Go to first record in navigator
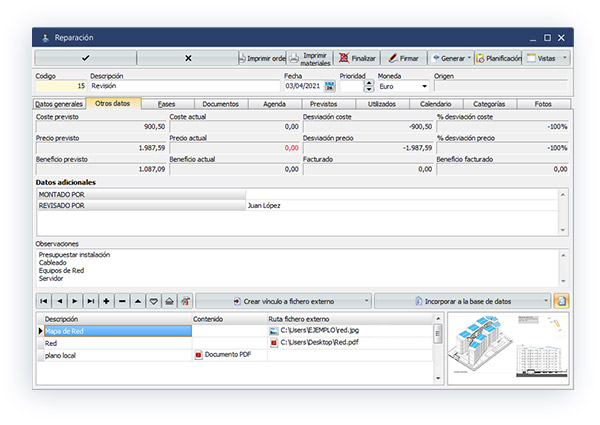 (x=43, y=300)
